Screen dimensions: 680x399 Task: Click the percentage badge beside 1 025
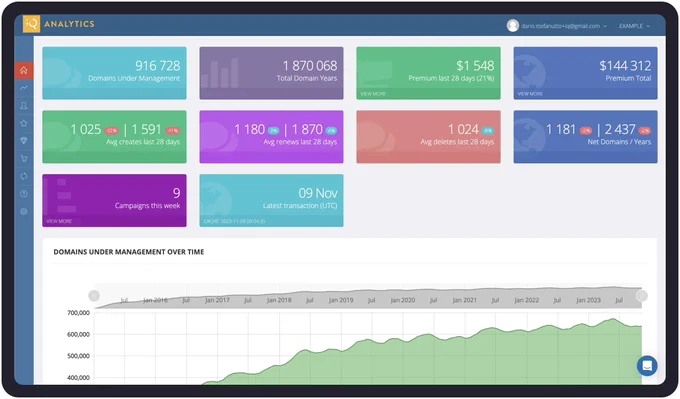[111, 131]
